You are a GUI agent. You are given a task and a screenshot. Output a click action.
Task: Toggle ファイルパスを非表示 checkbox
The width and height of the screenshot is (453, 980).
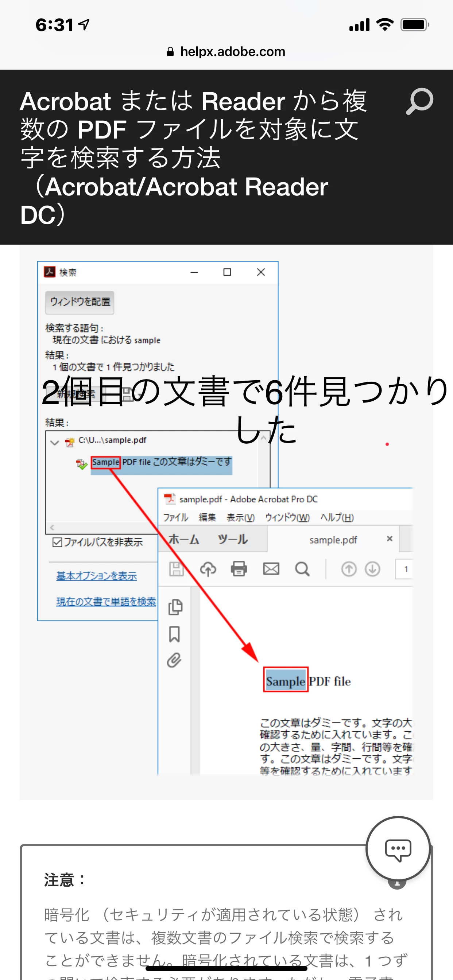point(57,542)
